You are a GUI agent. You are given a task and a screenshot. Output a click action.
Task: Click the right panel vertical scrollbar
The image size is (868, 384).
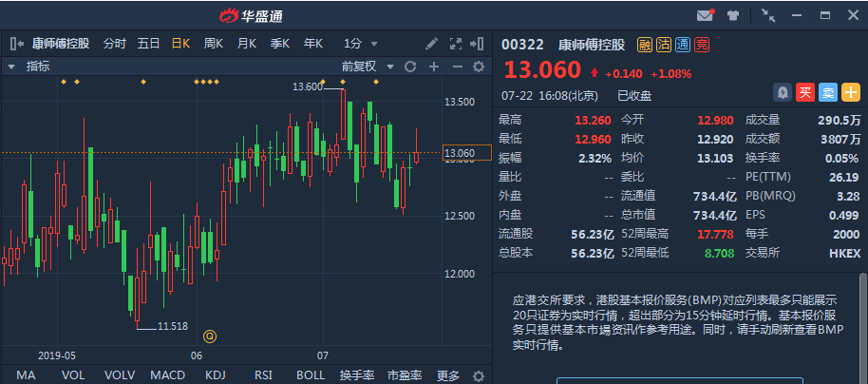click(x=864, y=327)
